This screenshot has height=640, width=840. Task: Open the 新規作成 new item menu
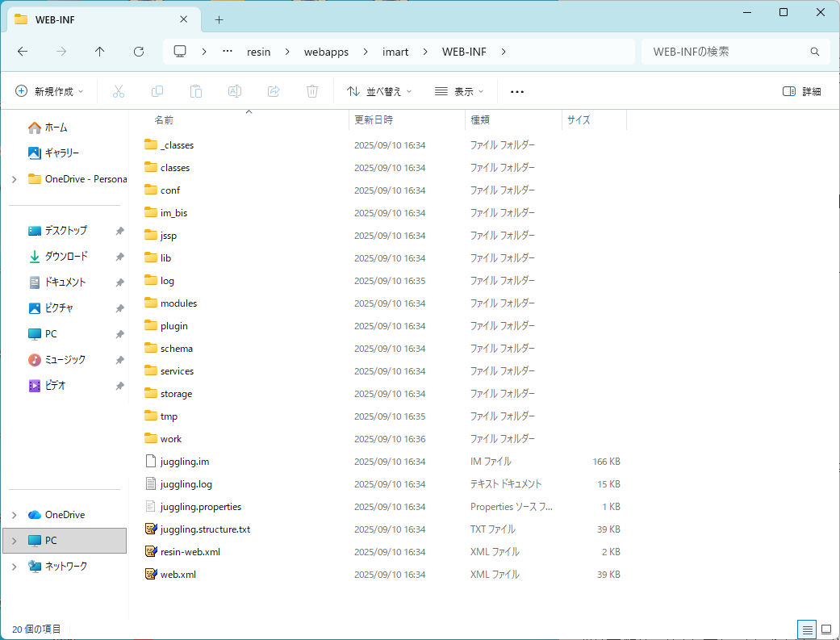coord(50,91)
